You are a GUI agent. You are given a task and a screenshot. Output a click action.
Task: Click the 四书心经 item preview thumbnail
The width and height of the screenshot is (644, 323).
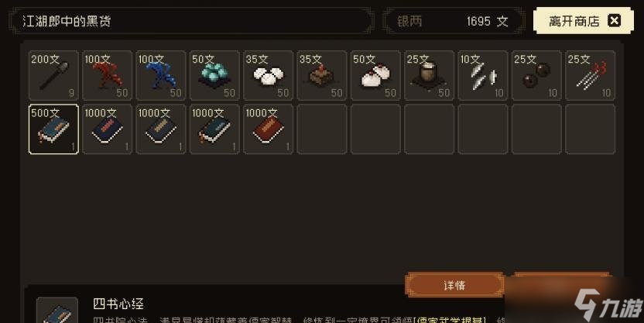(57, 311)
